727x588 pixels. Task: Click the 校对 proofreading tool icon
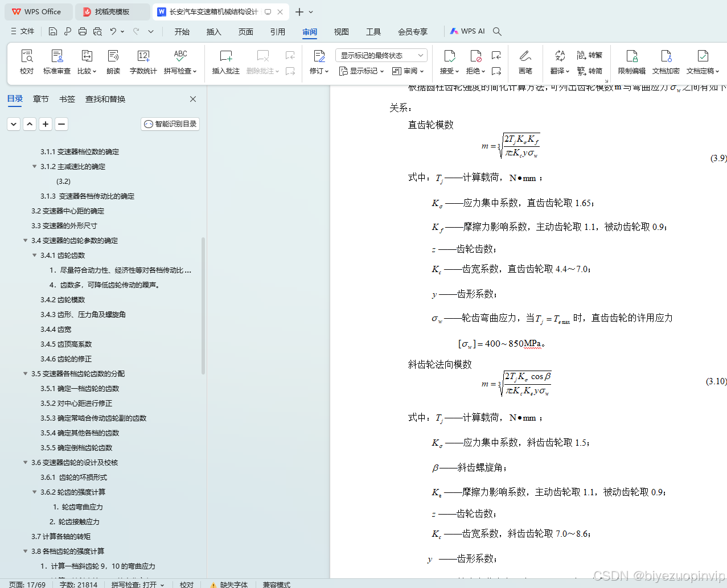(27, 56)
